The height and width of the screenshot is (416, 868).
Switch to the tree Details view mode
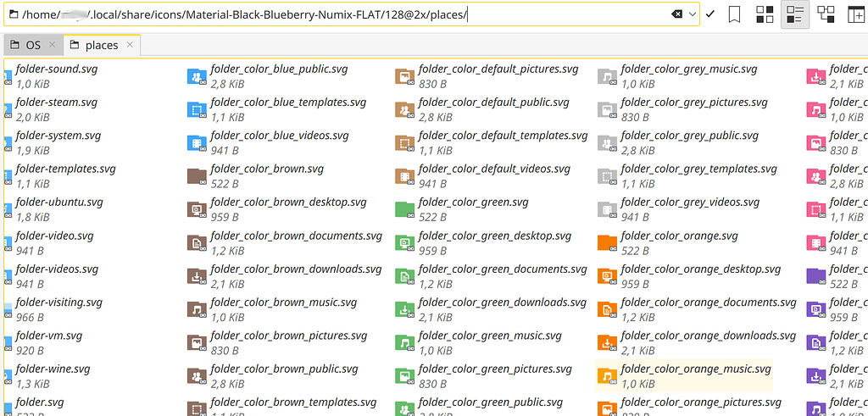[826, 14]
